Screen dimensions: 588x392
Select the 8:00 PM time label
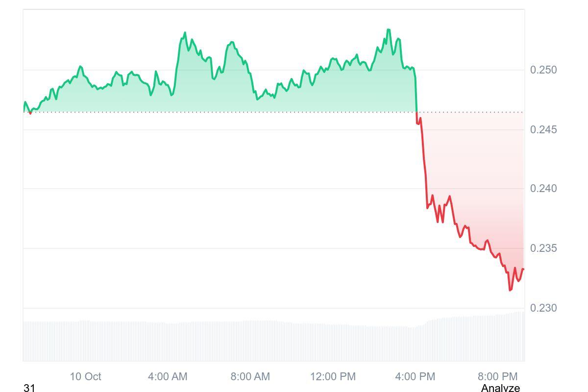pyautogui.click(x=498, y=376)
